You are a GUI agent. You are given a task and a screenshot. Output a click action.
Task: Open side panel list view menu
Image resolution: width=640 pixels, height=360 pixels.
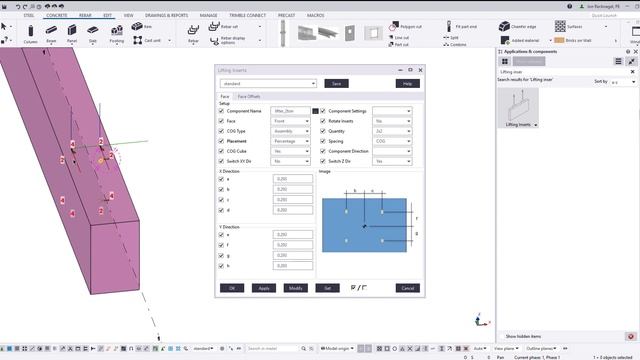point(618,61)
